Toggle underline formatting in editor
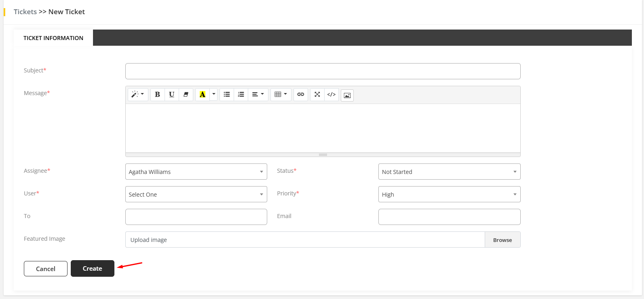 171,95
